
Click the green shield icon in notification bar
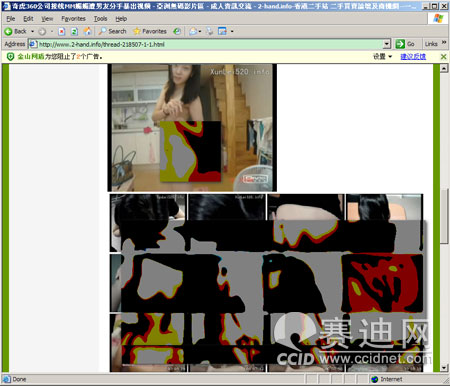10,57
